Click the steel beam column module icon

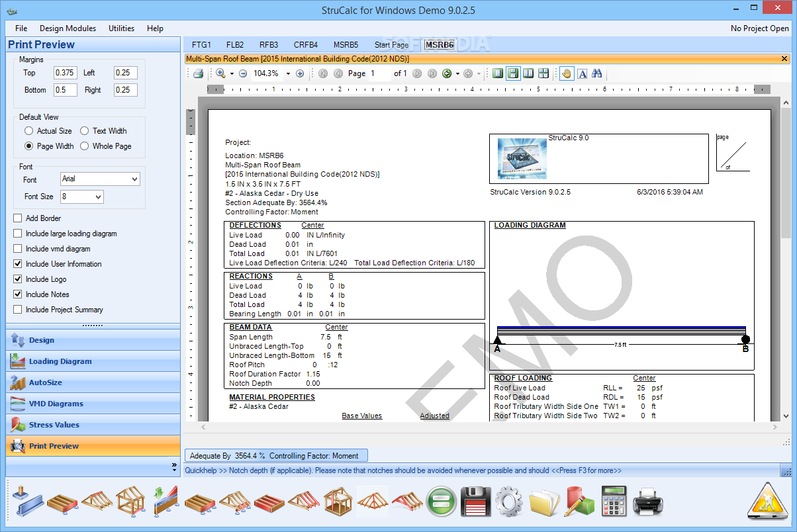(28, 502)
